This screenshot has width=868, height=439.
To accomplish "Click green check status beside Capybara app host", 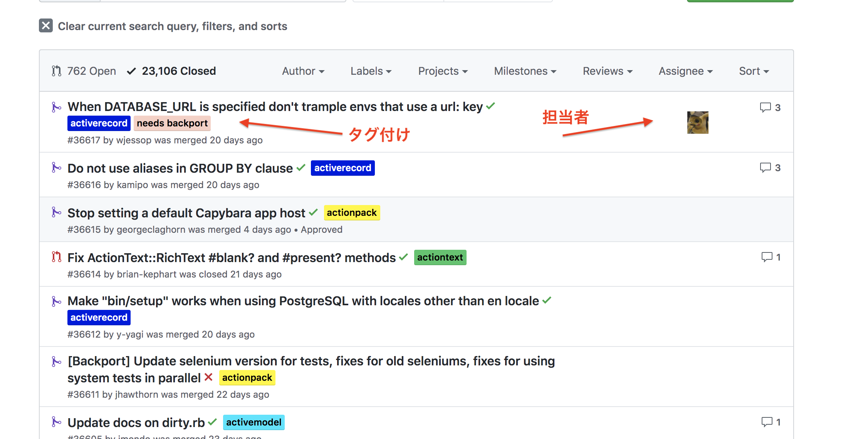I will [x=314, y=212].
